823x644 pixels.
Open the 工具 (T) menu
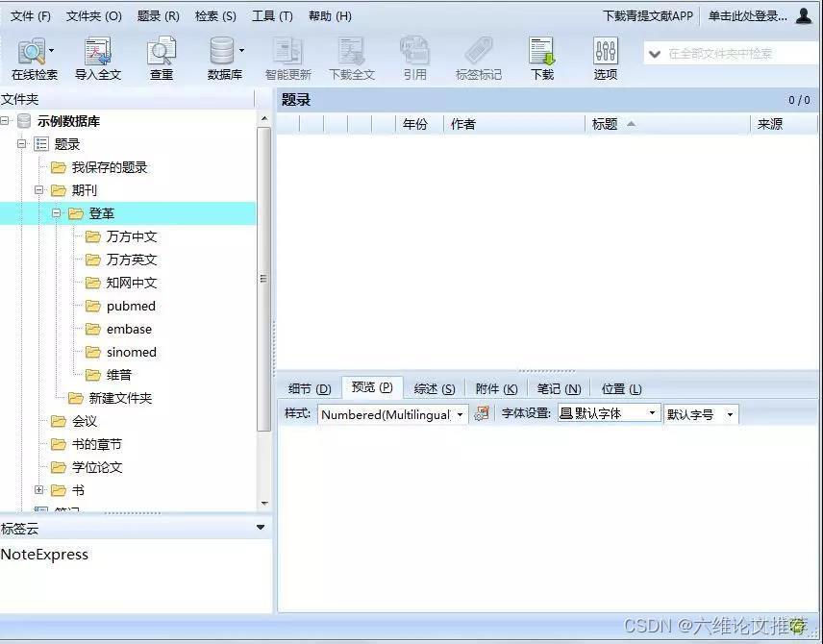[272, 16]
